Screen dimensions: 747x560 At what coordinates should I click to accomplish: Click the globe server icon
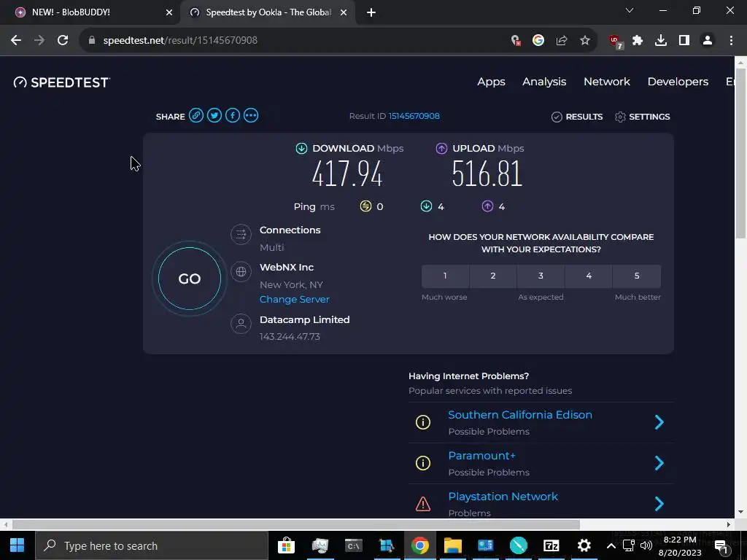(241, 271)
